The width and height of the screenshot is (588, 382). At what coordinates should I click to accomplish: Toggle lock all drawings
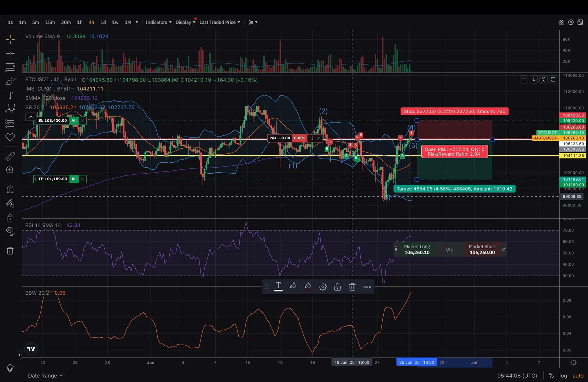pos(10,218)
